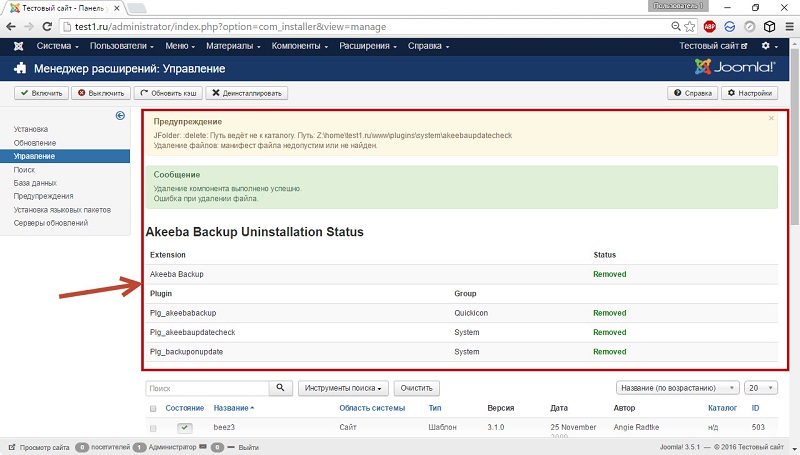The height and width of the screenshot is (455, 800).
Task: Open Установка in the sidebar
Action: point(31,130)
